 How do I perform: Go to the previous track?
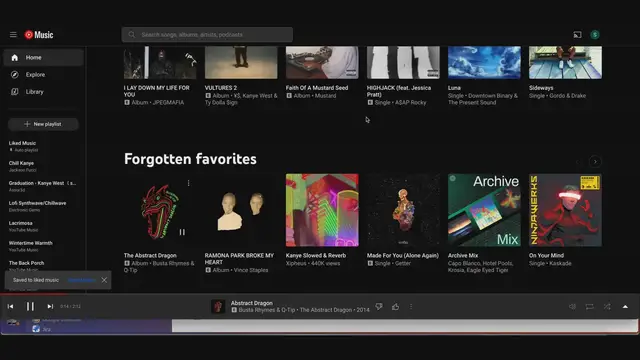tap(11, 306)
